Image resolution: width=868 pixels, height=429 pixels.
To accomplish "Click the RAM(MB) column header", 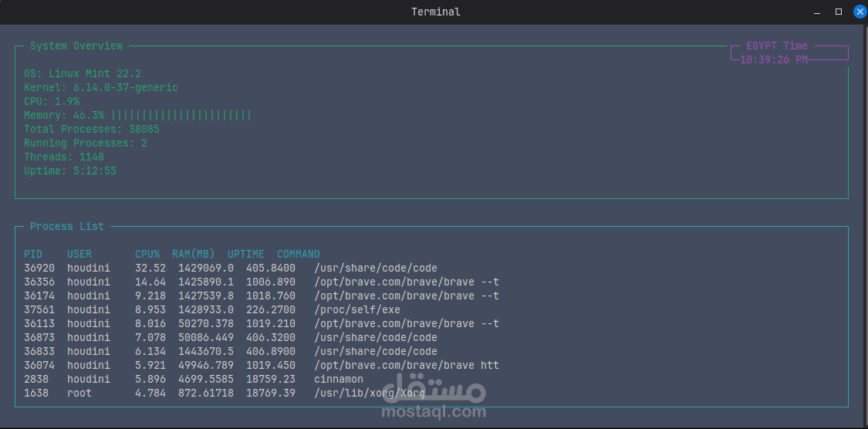I will [x=194, y=254].
